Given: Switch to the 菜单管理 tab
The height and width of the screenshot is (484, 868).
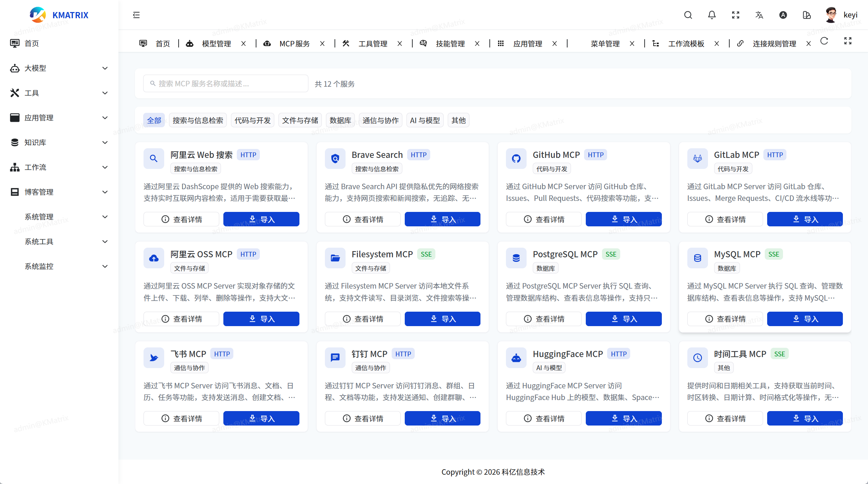Looking at the screenshot, I should 605,44.
